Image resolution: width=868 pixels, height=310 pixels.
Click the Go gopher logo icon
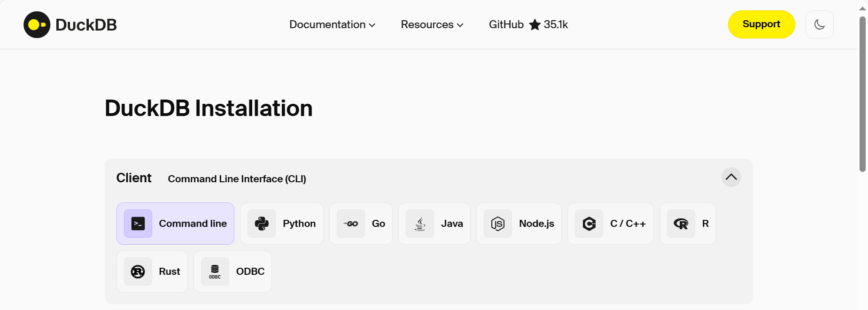(351, 224)
